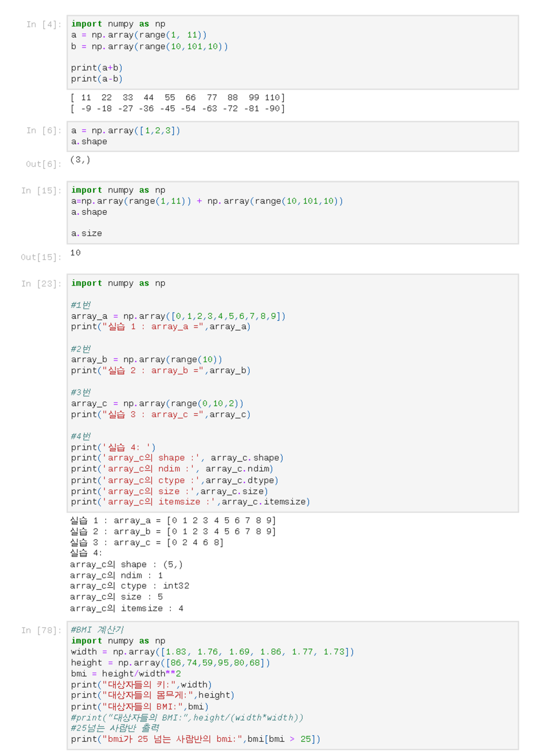This screenshot has height=756, width=534.
Task: Click the 'print(a-b)' code line
Action: click(97, 79)
